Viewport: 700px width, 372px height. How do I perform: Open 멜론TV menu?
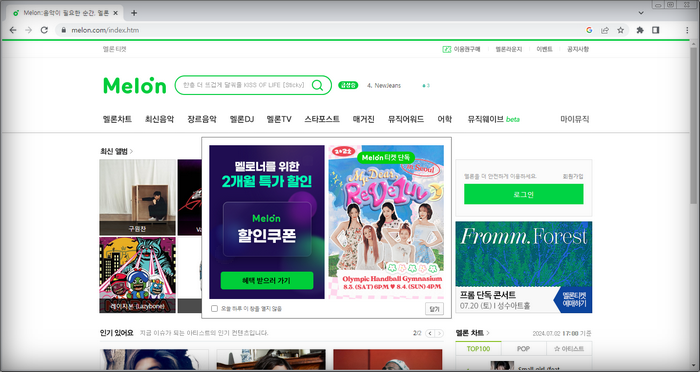pos(279,119)
